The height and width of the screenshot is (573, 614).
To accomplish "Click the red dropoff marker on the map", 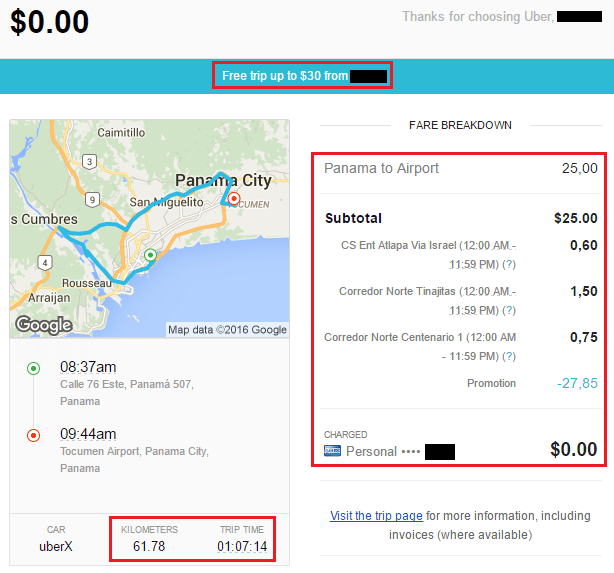I will coord(234,199).
